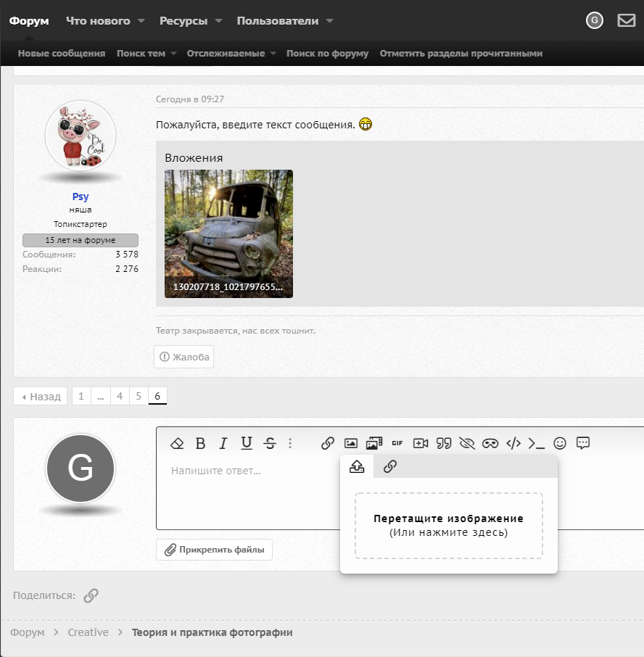
Task: Click the code brackets icon
Action: (x=513, y=443)
